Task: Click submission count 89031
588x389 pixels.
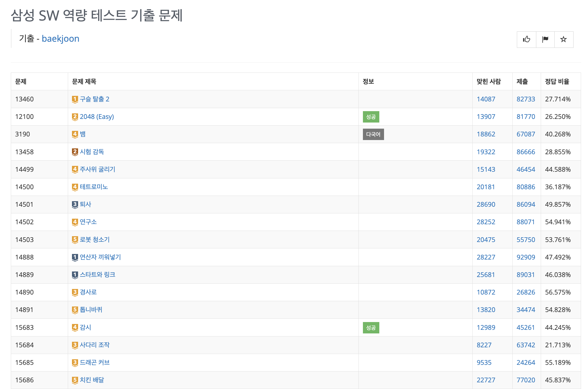Action: (526, 275)
